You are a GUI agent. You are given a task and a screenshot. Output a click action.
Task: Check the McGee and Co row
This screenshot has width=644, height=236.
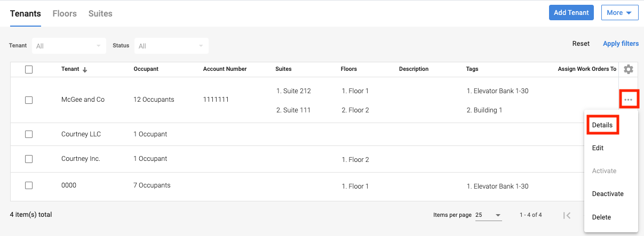[29, 100]
